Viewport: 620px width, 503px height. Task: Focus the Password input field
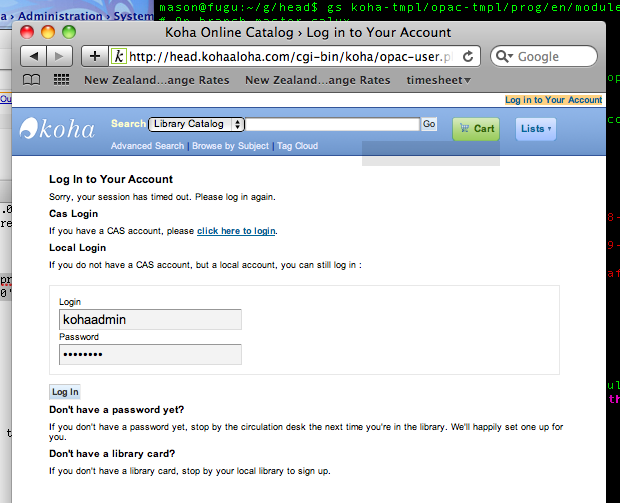pyautogui.click(x=150, y=355)
